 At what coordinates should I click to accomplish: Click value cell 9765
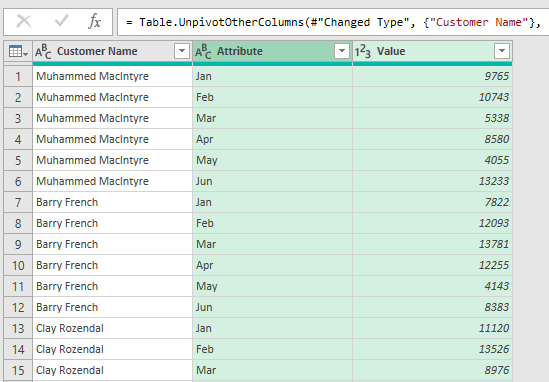pyautogui.click(x=432, y=76)
